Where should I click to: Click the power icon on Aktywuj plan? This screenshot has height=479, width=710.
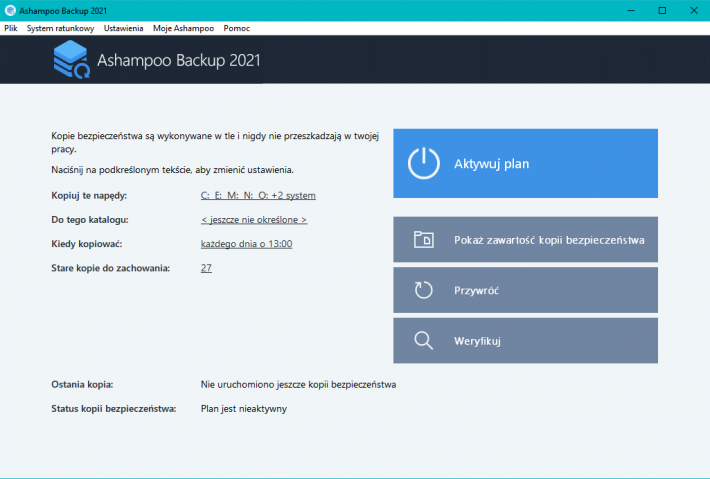click(x=423, y=163)
